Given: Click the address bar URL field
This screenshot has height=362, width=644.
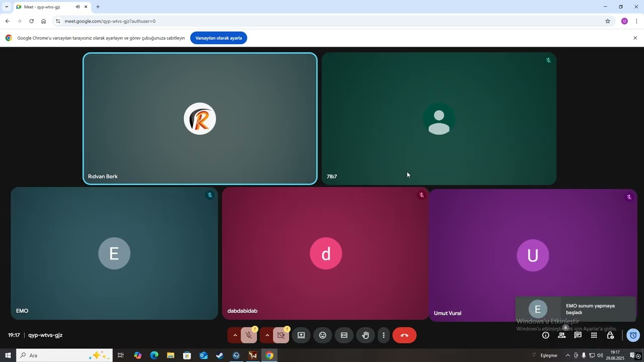Looking at the screenshot, I should (332, 21).
